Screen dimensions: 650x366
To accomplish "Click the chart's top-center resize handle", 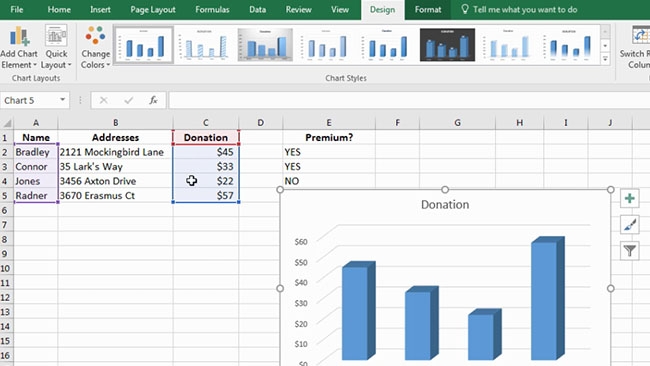I will coord(445,189).
